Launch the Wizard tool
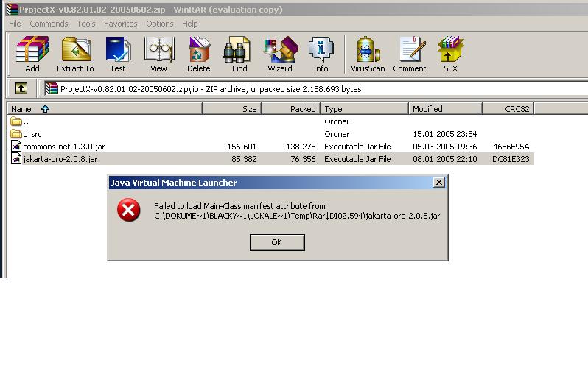Viewport: 588px width, 377px height. [280, 54]
